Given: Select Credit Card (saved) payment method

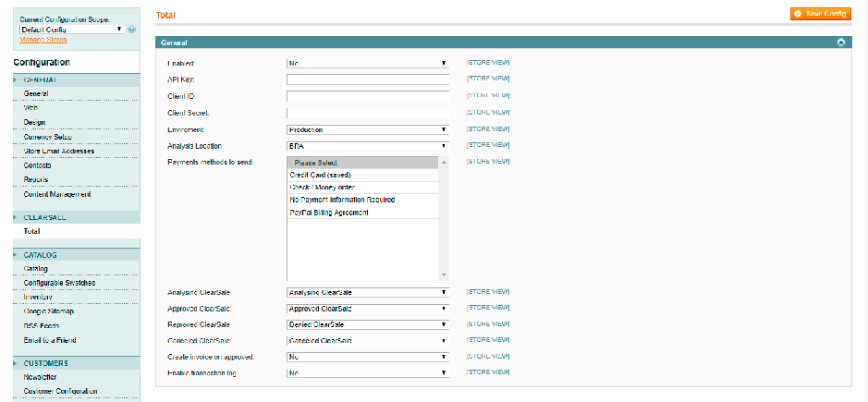Looking at the screenshot, I should [x=320, y=175].
